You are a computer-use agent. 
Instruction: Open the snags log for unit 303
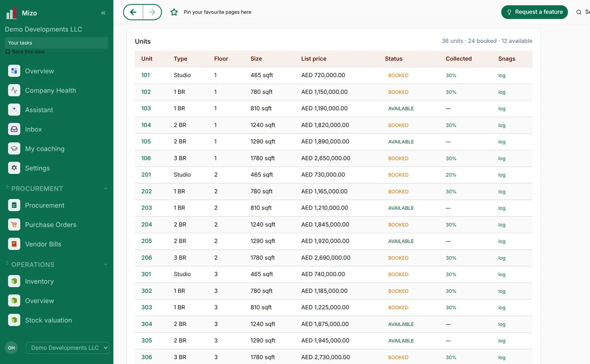[x=502, y=308]
